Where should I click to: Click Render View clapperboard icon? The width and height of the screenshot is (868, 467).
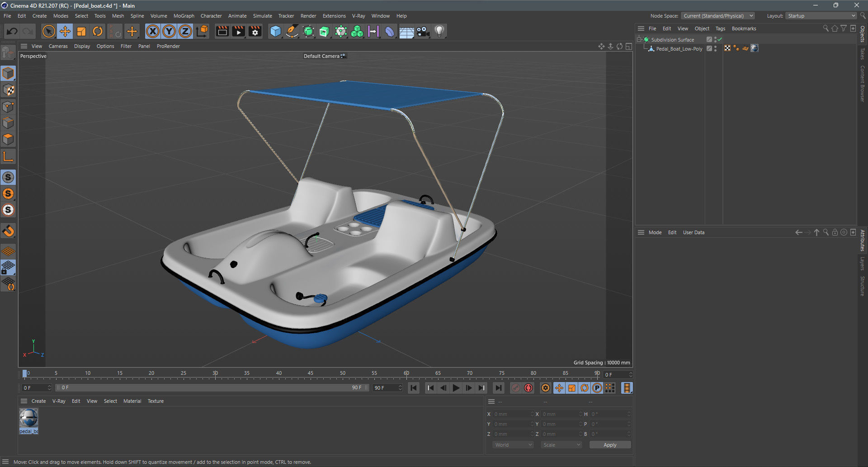tap(222, 31)
